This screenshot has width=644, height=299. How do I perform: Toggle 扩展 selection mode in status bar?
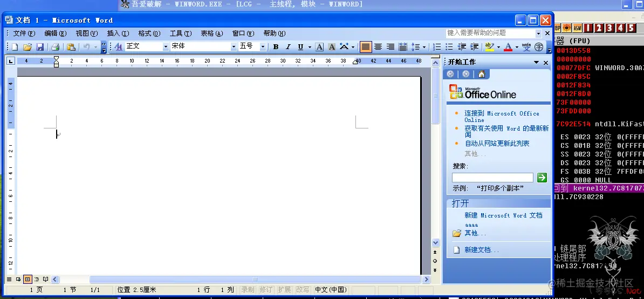click(284, 289)
